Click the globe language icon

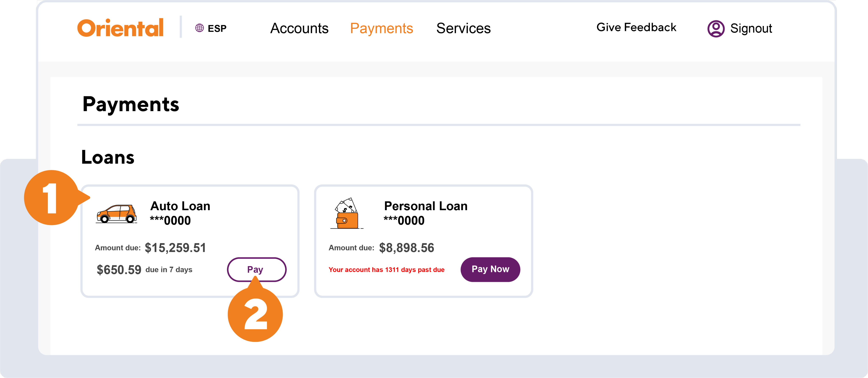point(199,28)
